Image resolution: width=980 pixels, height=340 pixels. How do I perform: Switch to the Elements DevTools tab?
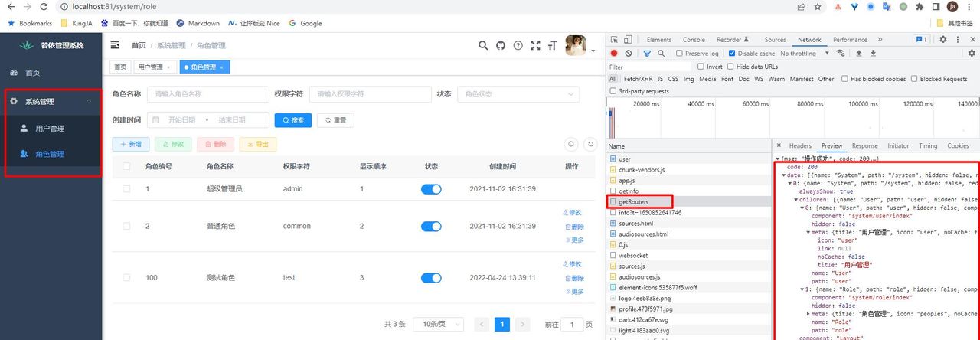658,40
